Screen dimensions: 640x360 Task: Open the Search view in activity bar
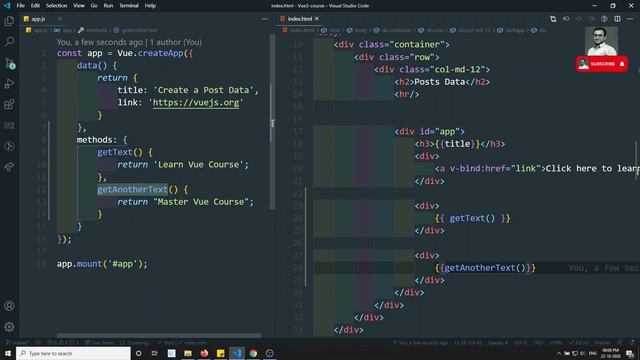(x=9, y=42)
